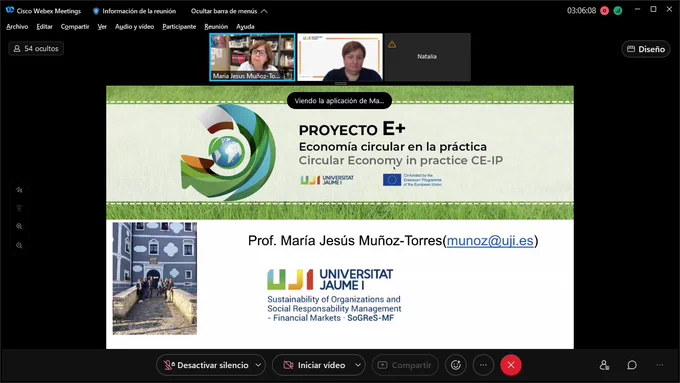680x383 pixels.
Task: Zoom in on shared content
Action: click(19, 226)
